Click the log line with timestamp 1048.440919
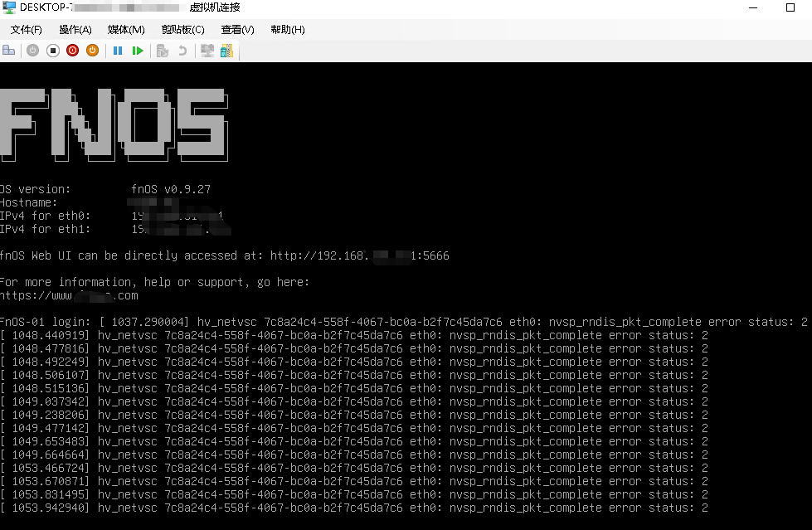Image resolution: width=812 pixels, height=530 pixels. coord(353,335)
